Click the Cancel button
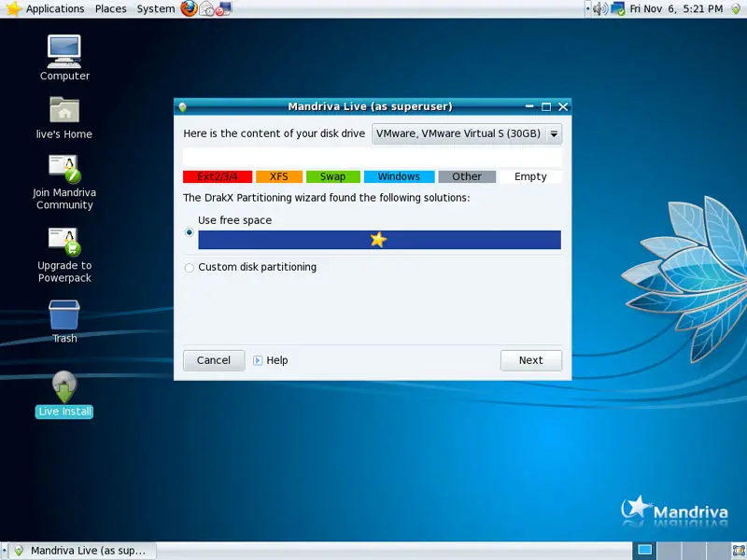The width and height of the screenshot is (747, 560). [x=214, y=360]
